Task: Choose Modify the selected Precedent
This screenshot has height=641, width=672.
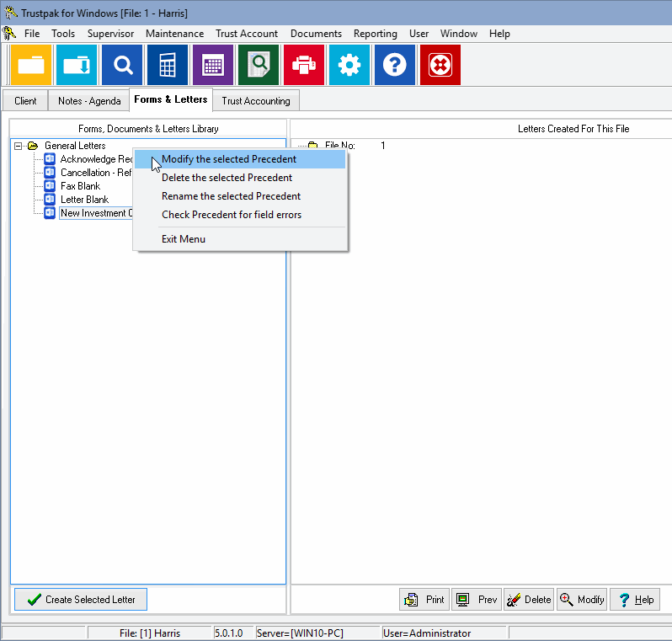Action: (x=239, y=159)
